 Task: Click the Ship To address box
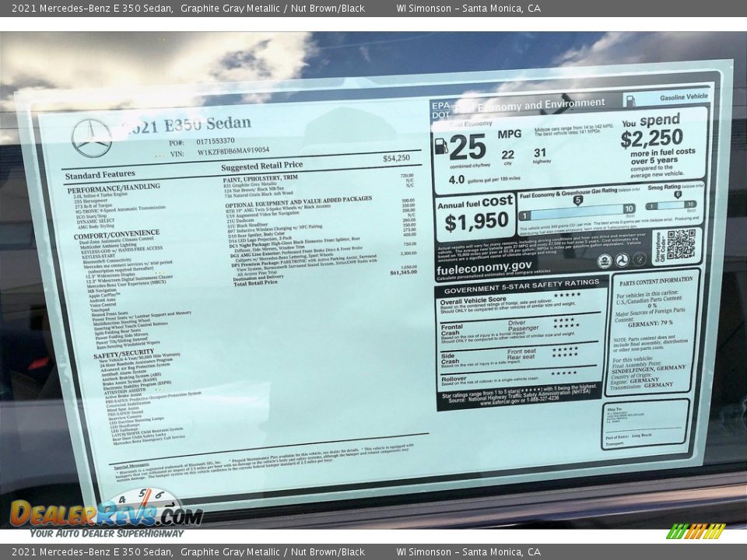click(x=644, y=424)
